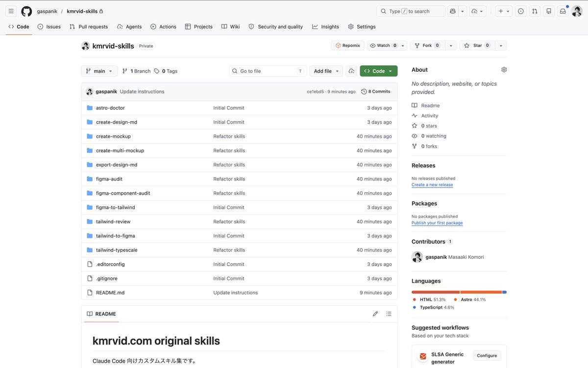Click the codespaces cloud icon beside Code button
588x368 pixels.
click(x=351, y=71)
